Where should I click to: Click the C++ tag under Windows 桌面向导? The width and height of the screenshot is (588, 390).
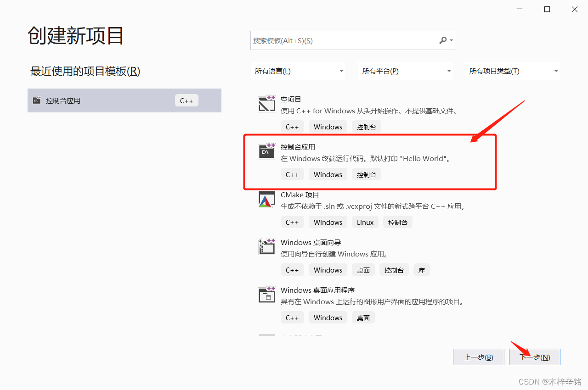(x=292, y=270)
